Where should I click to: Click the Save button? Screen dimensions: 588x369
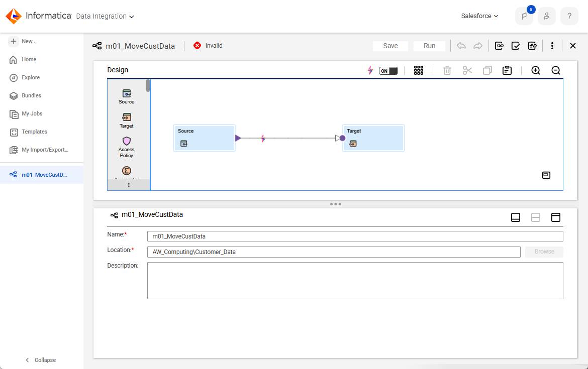pos(390,46)
